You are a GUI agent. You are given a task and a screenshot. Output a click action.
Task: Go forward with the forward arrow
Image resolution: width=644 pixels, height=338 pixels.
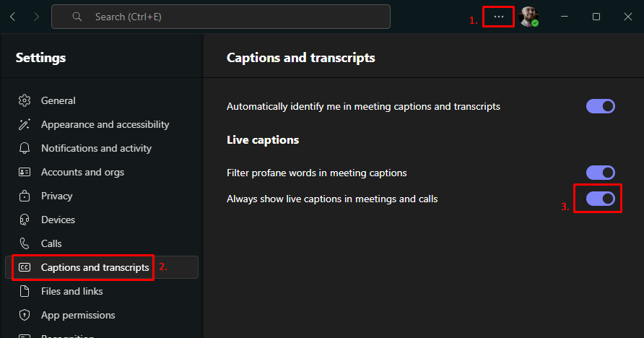(36, 17)
